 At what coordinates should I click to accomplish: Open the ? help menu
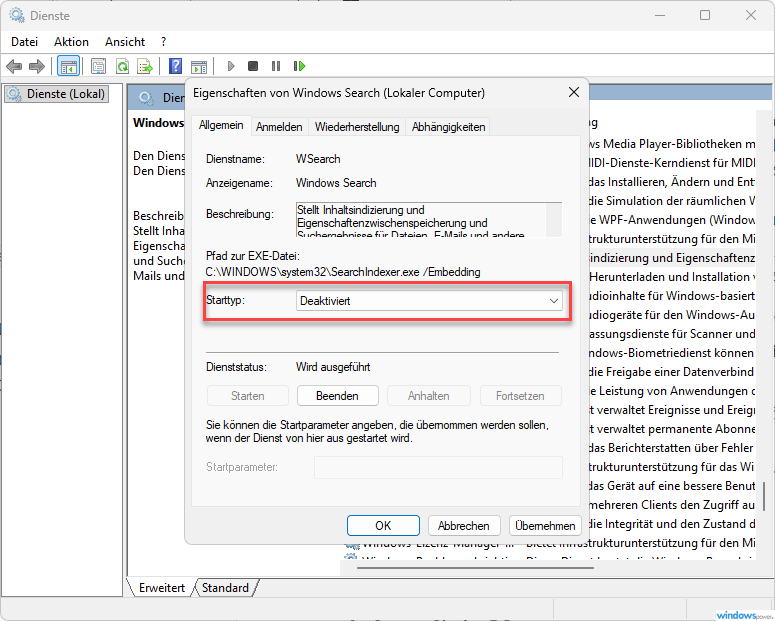click(x=164, y=42)
